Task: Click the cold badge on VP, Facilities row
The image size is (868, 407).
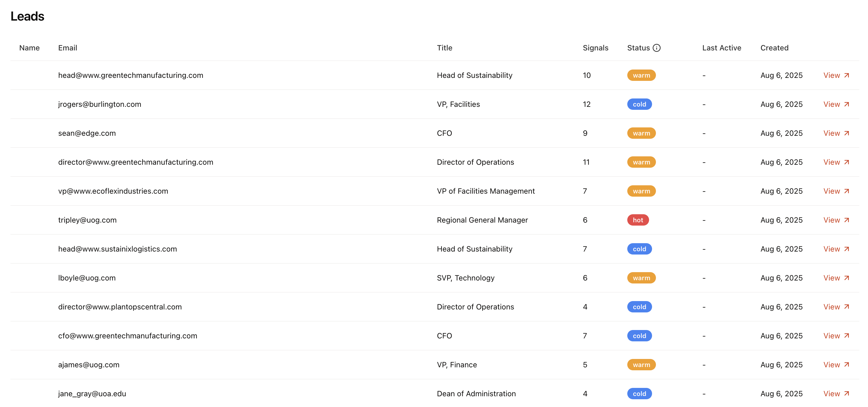Action: point(639,104)
